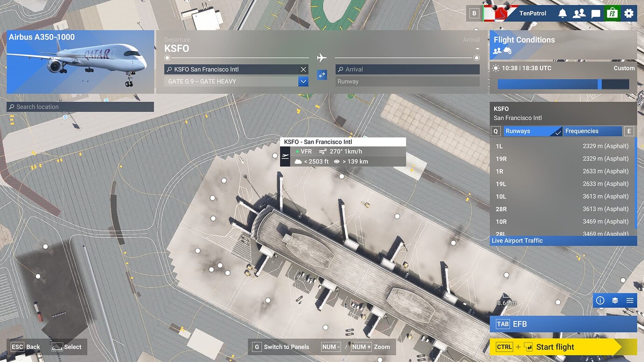Image resolution: width=644 pixels, height=362 pixels.
Task: Open map filter sliders icon
Action: [x=630, y=300]
